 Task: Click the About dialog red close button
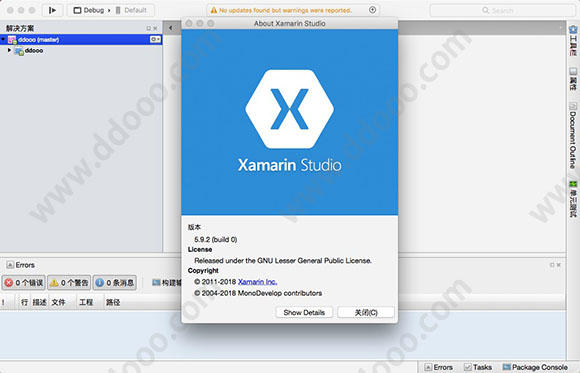coord(189,23)
